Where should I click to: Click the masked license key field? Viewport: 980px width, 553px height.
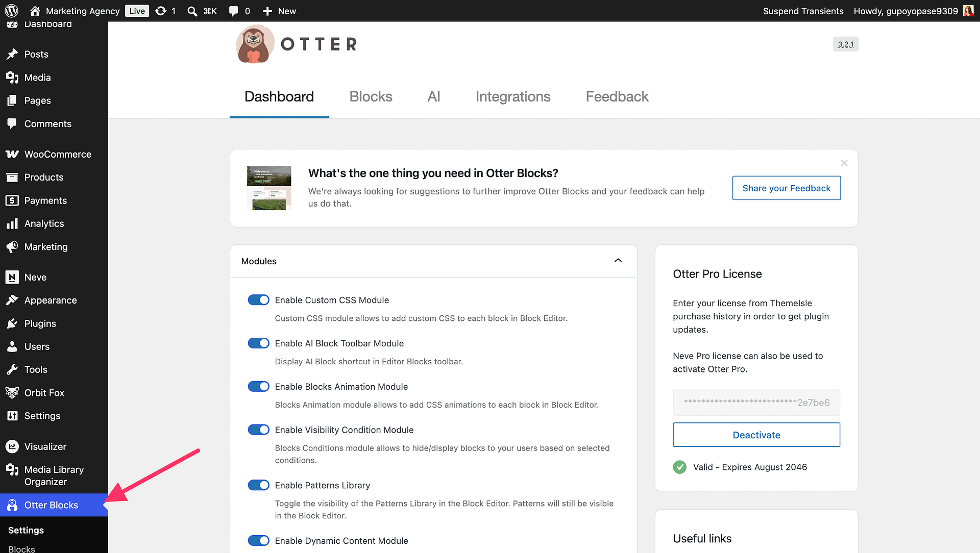tap(756, 403)
